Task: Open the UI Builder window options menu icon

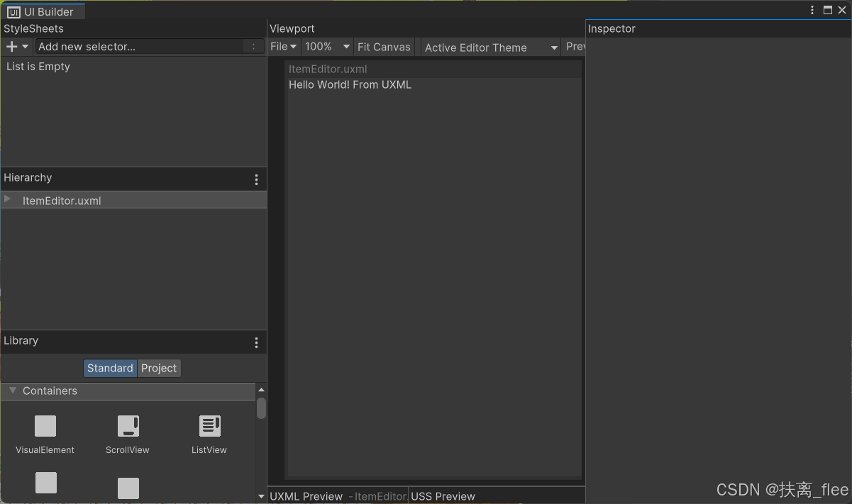Action: [x=812, y=10]
